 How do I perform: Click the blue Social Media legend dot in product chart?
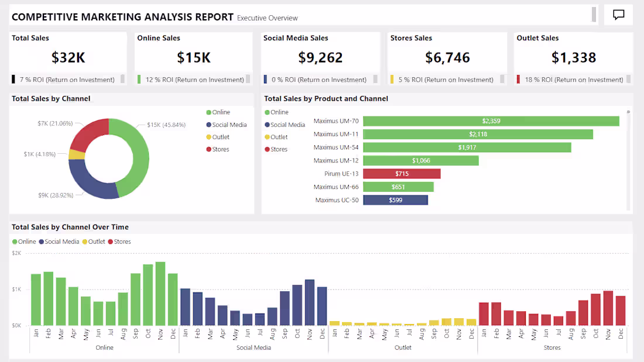(x=268, y=125)
